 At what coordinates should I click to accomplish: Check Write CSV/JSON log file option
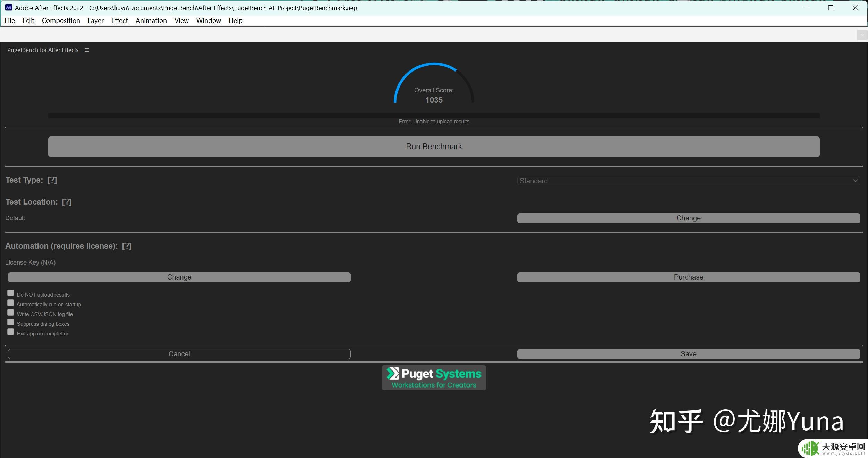[x=11, y=313]
